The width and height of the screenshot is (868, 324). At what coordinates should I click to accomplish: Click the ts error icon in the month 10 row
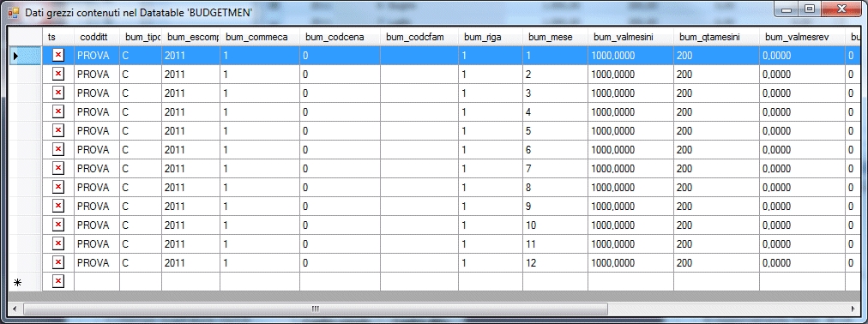pos(58,225)
